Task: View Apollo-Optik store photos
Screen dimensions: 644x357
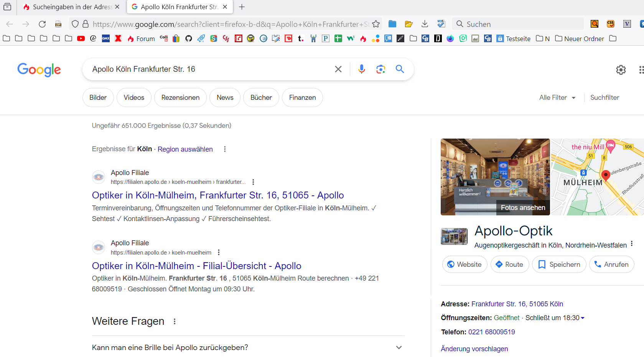Action: pyautogui.click(x=495, y=177)
